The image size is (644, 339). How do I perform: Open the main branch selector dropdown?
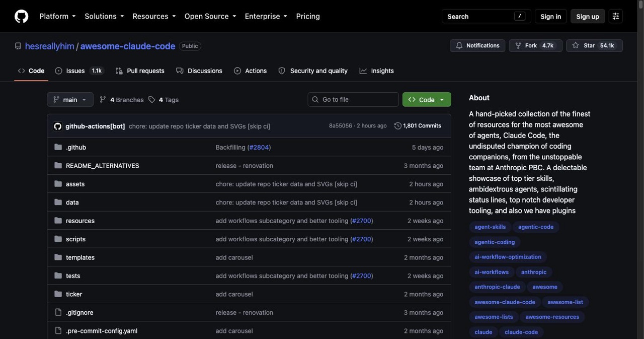pyautogui.click(x=70, y=100)
